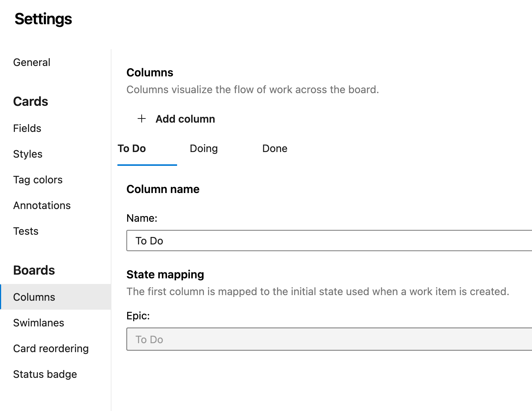Viewport: 532px width, 411px height.
Task: Click the 'Columns visualize the flow' description
Action: (253, 89)
